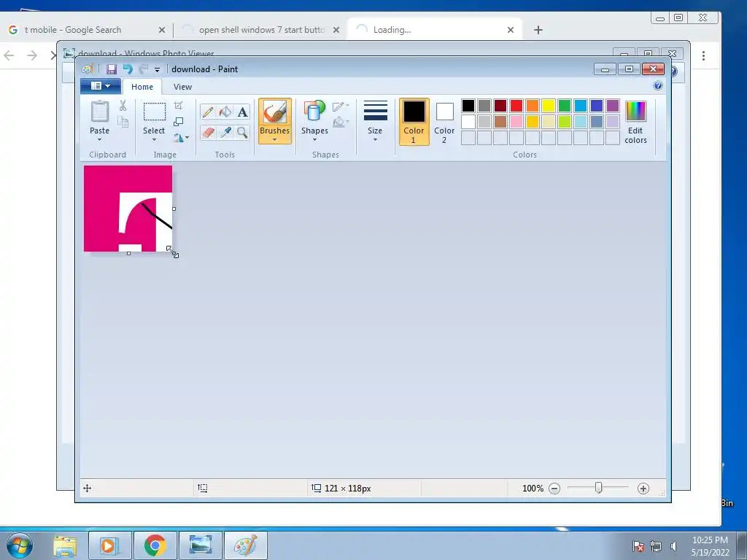Open the shape Outline dropdown
747x560 pixels.
click(x=341, y=106)
